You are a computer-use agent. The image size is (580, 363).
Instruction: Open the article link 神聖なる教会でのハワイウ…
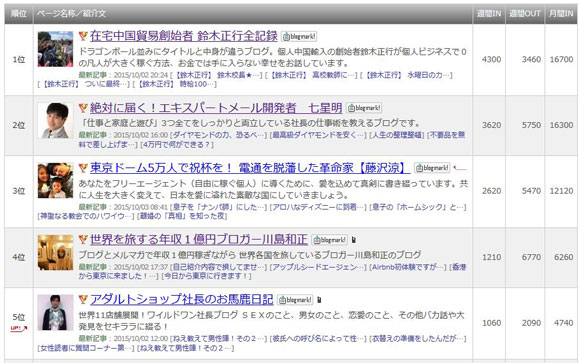click(x=85, y=216)
